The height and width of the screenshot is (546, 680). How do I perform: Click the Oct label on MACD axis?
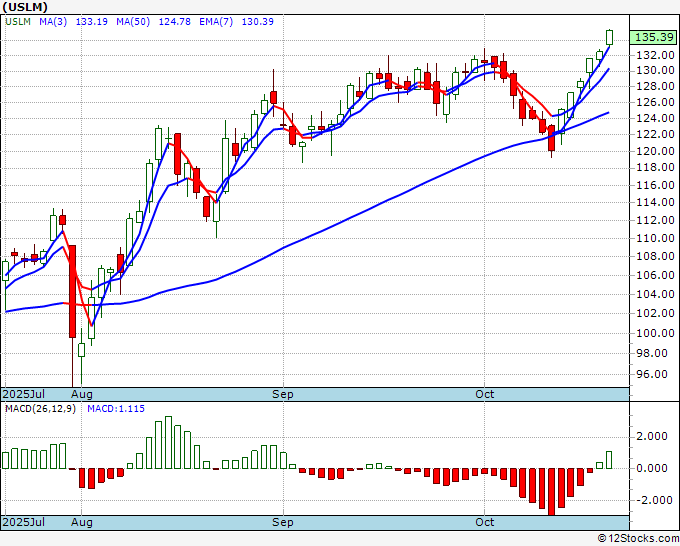(484, 522)
